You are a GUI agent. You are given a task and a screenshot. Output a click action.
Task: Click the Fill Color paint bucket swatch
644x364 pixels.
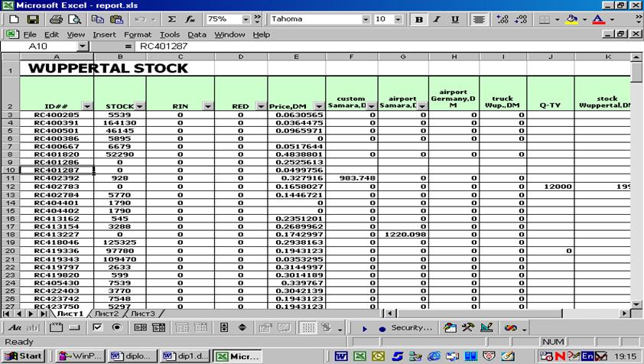(x=571, y=19)
